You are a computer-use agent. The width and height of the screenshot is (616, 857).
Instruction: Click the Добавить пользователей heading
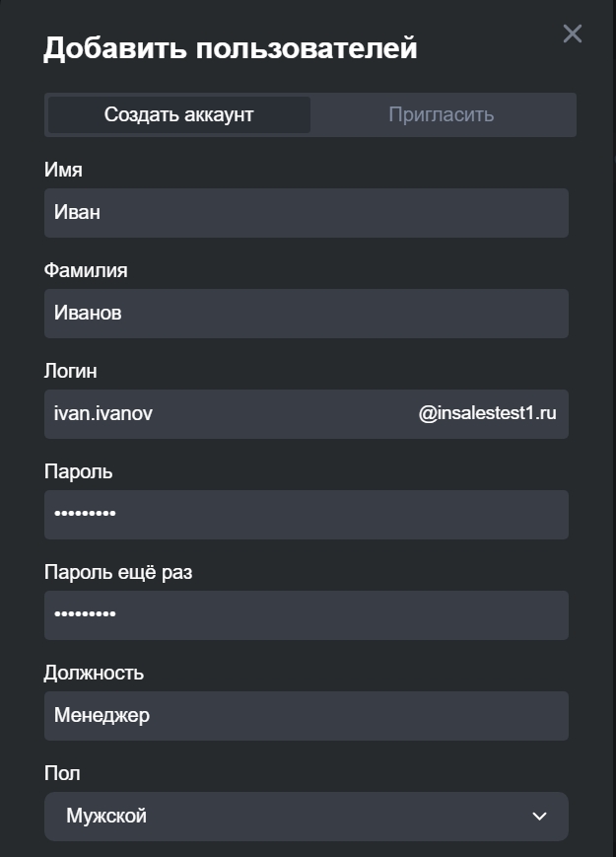tap(230, 47)
